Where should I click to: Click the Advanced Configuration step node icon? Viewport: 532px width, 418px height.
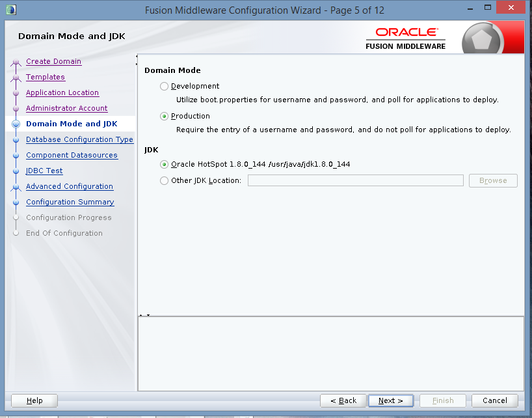16,187
